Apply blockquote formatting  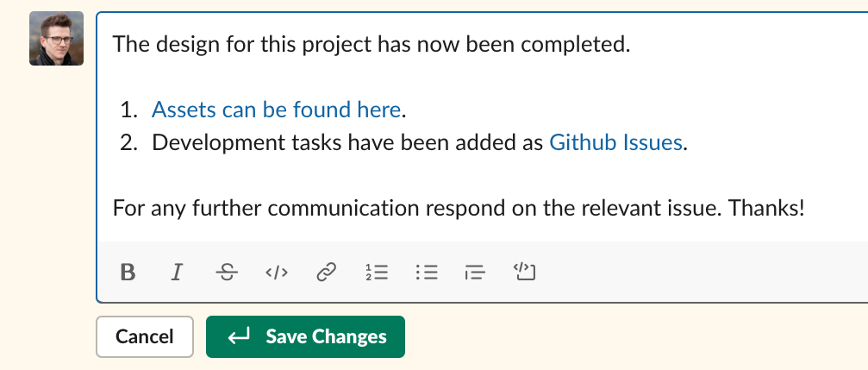pyautogui.click(x=476, y=272)
